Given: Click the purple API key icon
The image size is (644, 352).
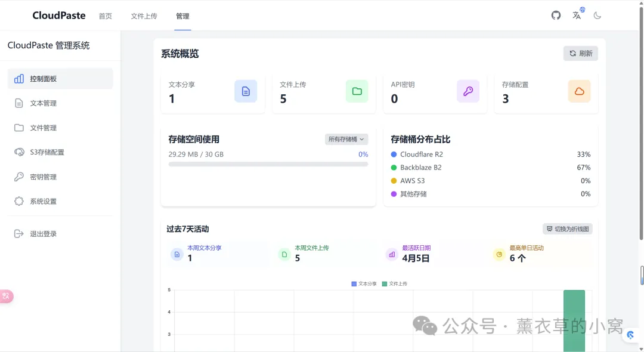Looking at the screenshot, I should [468, 91].
